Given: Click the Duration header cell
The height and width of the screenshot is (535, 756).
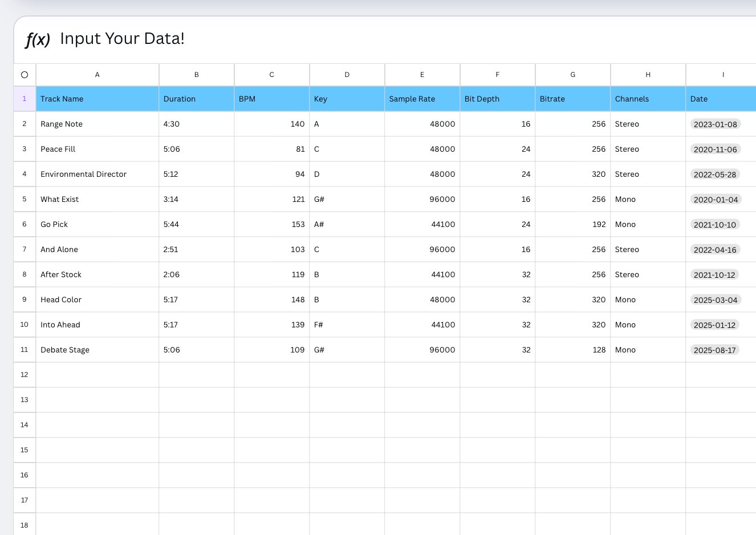Looking at the screenshot, I should click(x=197, y=99).
